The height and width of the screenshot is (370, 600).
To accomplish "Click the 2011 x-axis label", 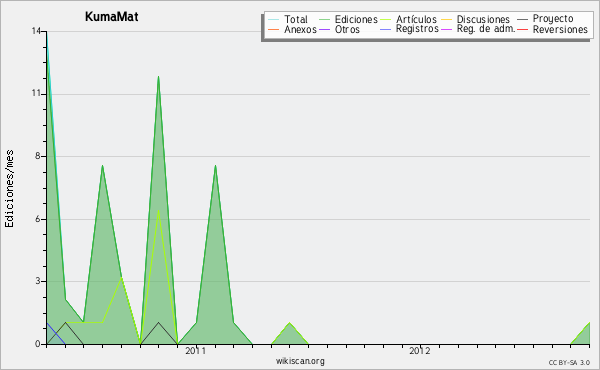I will click(196, 350).
